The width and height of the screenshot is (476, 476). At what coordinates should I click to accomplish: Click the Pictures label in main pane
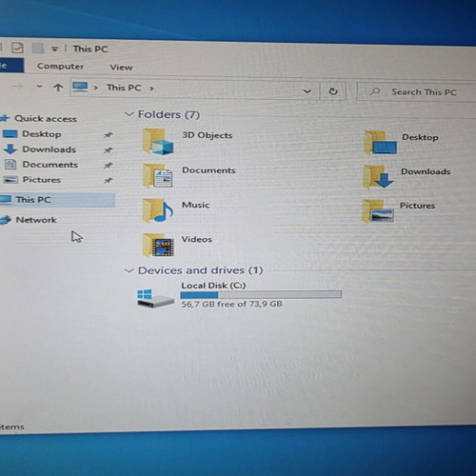(417, 206)
